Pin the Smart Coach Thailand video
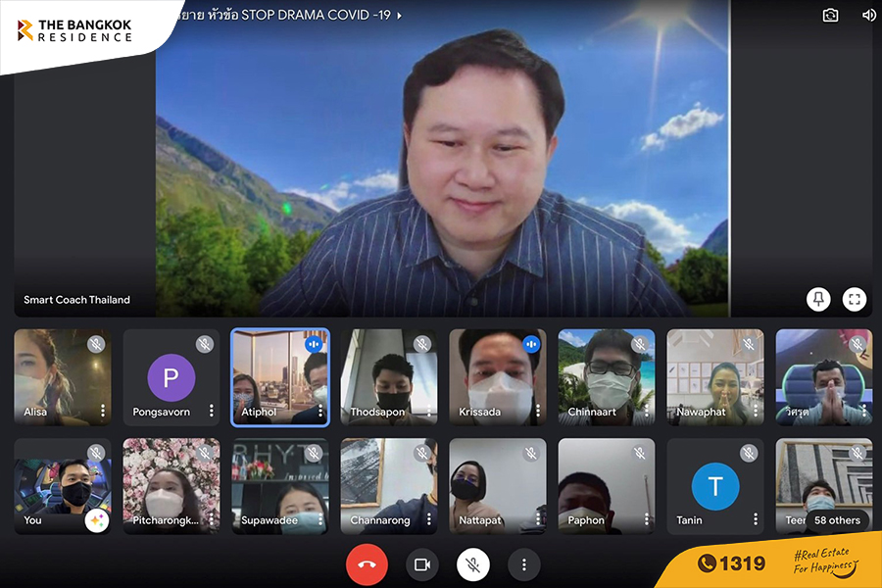 818,300
